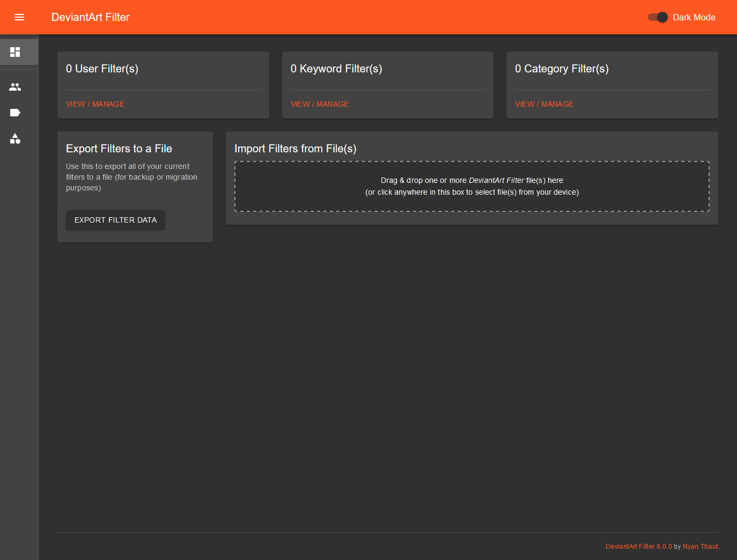Image resolution: width=737 pixels, height=560 pixels.
Task: Click View / Manage under Keyword Filter(s)
Action: 320,104
